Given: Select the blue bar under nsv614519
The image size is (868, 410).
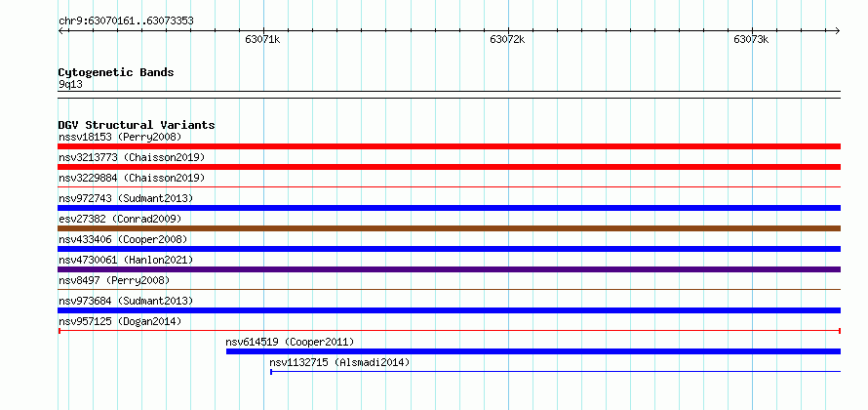Looking at the screenshot, I should (533, 351).
